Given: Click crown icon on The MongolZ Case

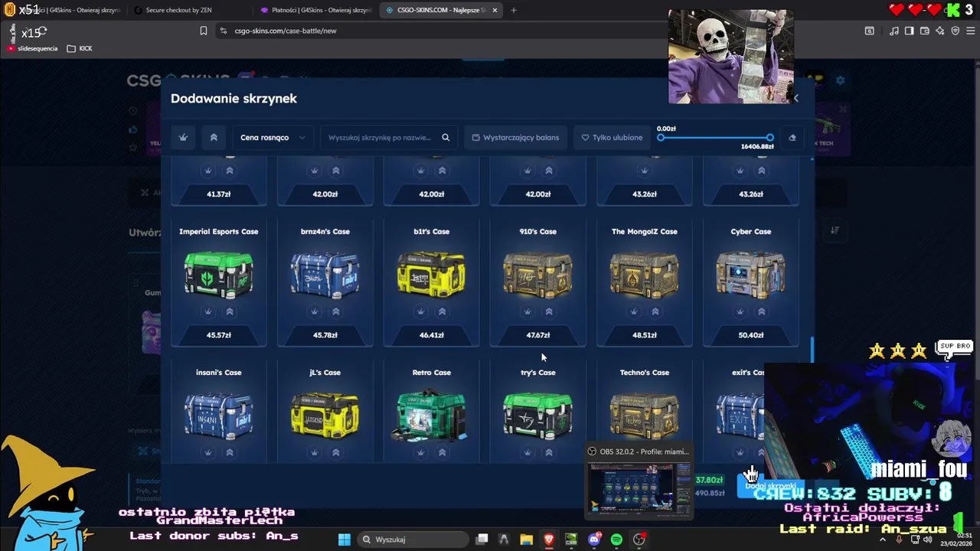Looking at the screenshot, I should click(633, 311).
